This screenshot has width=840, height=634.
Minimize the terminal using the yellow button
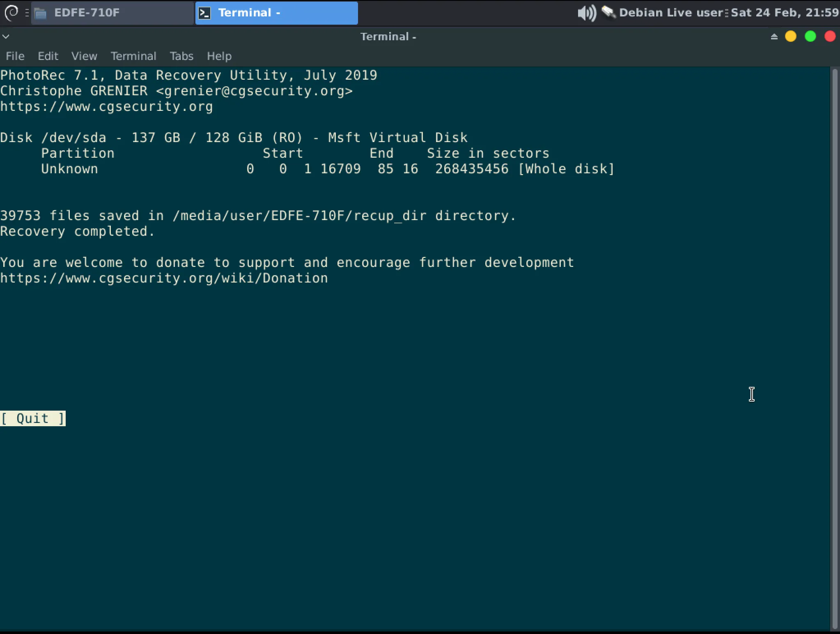790,37
